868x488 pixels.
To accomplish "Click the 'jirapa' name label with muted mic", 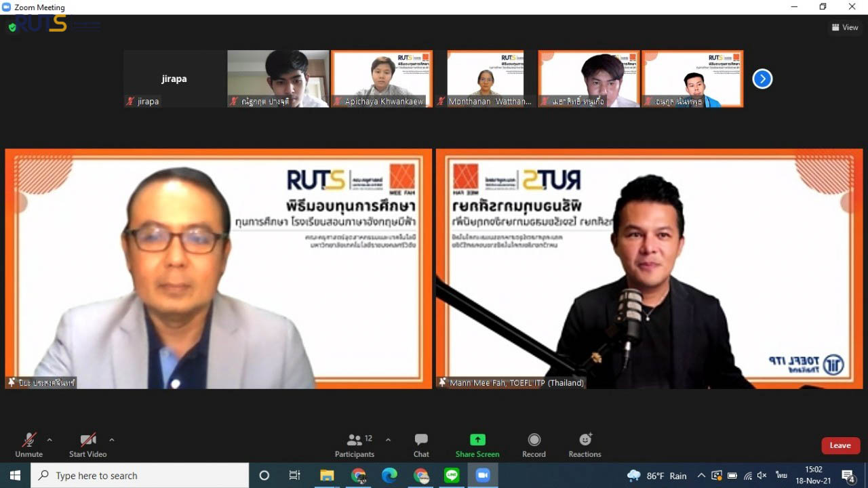I will pyautogui.click(x=142, y=101).
